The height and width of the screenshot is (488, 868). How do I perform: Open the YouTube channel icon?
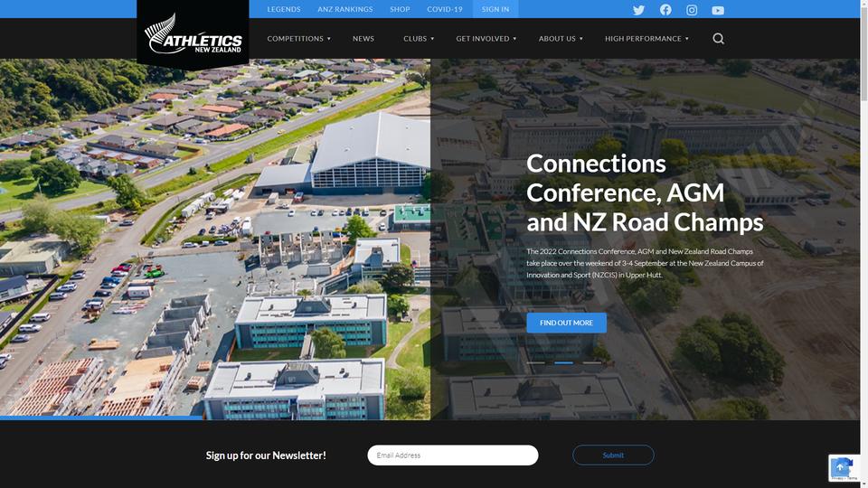718,10
